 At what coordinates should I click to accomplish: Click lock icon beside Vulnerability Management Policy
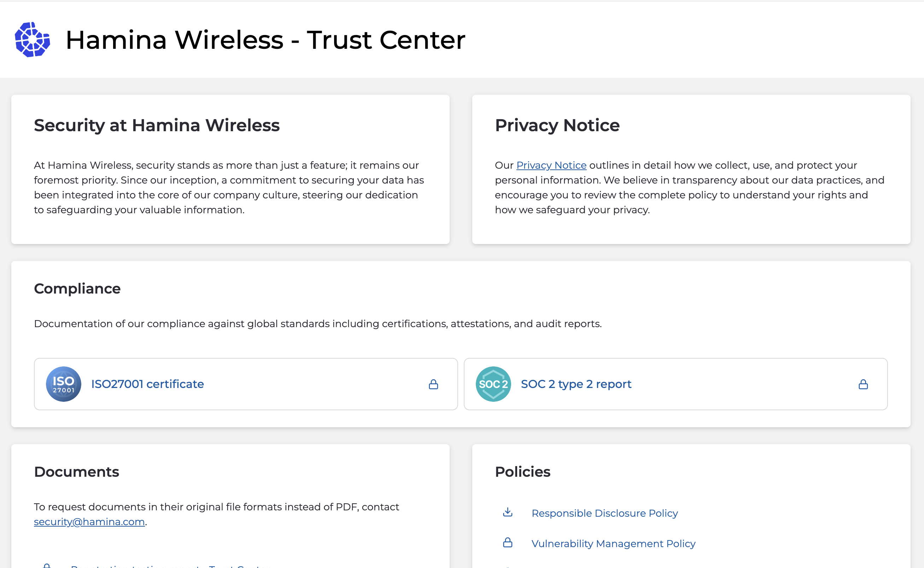tap(508, 543)
